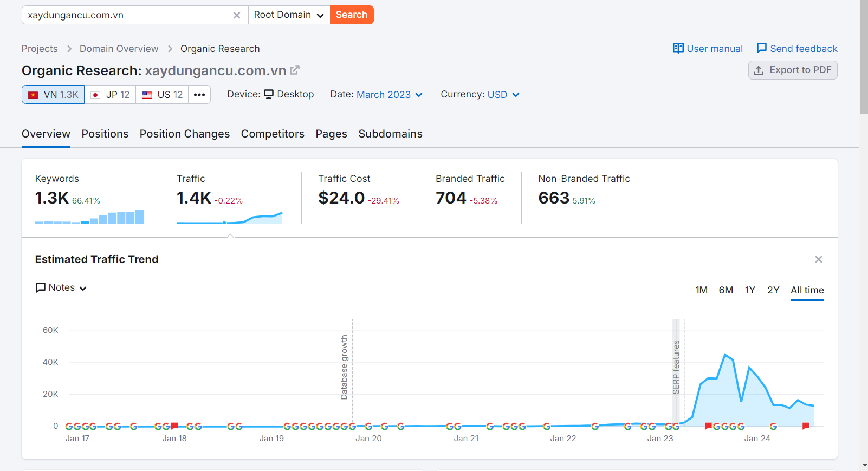Open the Root Domain dropdown
Screen dimensions: 868x471
point(289,15)
